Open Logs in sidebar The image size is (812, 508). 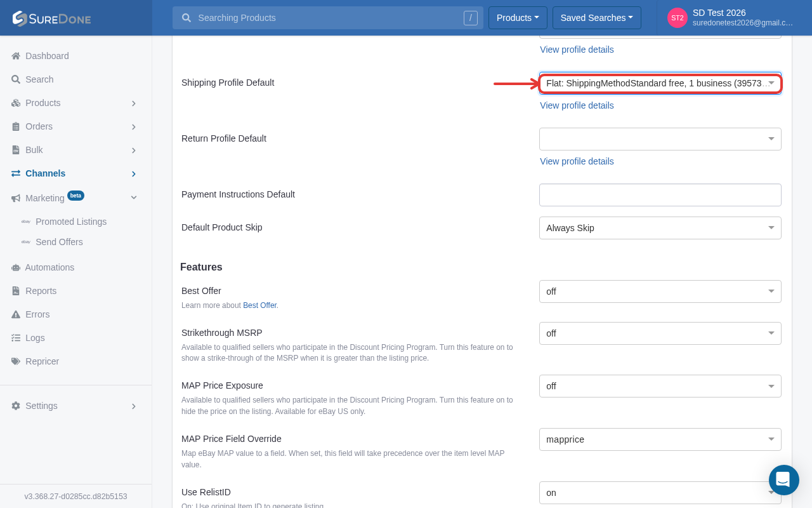[35, 338]
